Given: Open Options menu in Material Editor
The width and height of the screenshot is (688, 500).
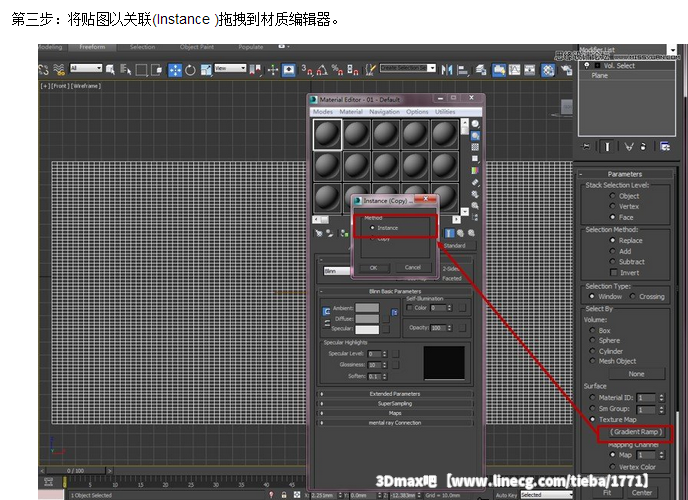Looking at the screenshot, I should click(417, 112).
